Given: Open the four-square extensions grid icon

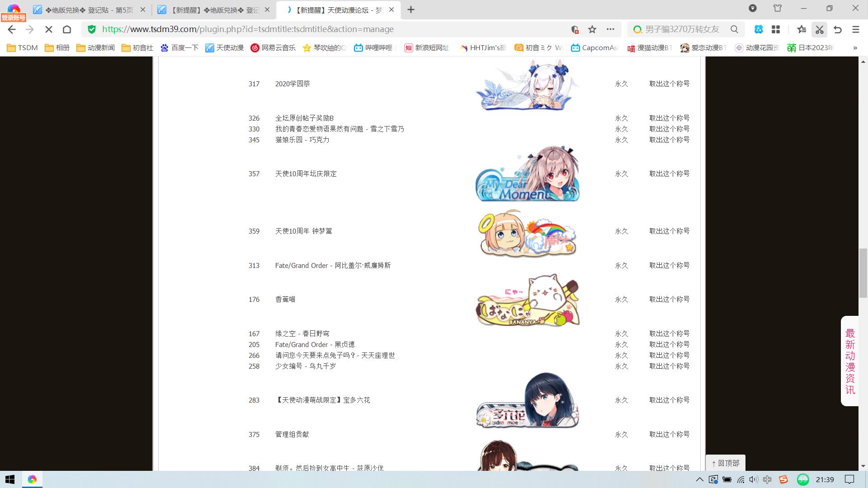Looking at the screenshot, I should click(776, 29).
